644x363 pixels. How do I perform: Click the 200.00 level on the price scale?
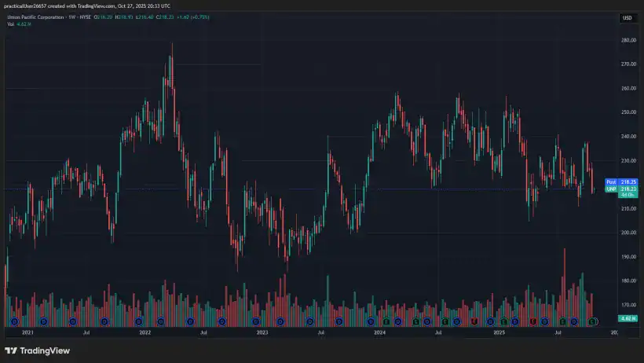point(628,233)
